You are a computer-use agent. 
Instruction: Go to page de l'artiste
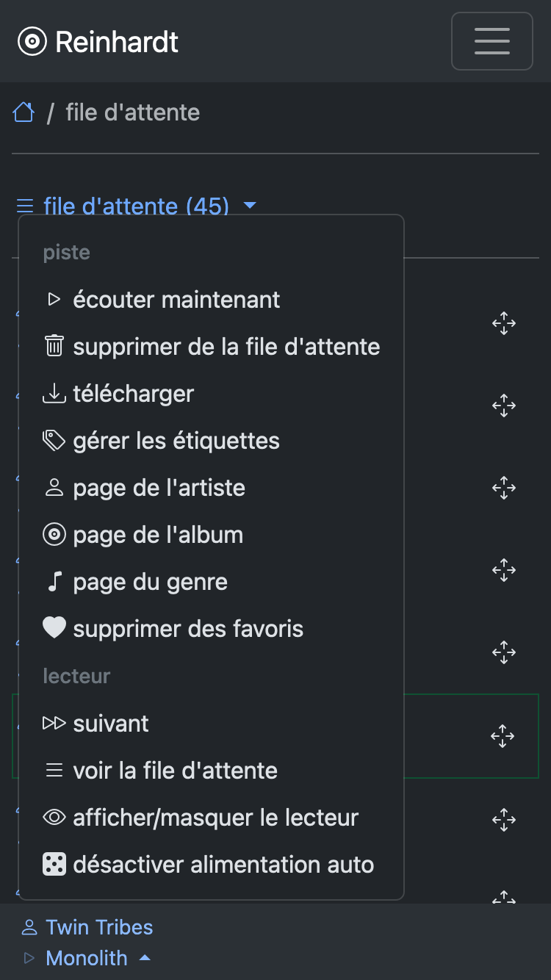tap(159, 488)
